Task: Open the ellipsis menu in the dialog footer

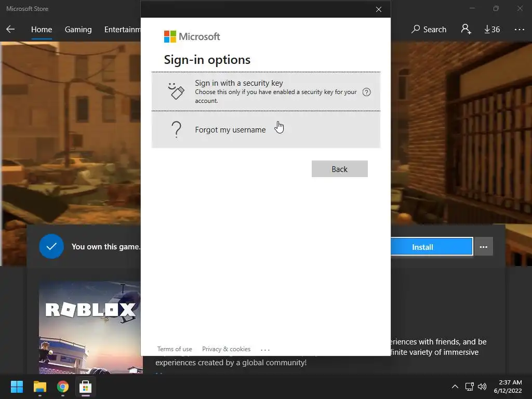Action: tap(265, 350)
